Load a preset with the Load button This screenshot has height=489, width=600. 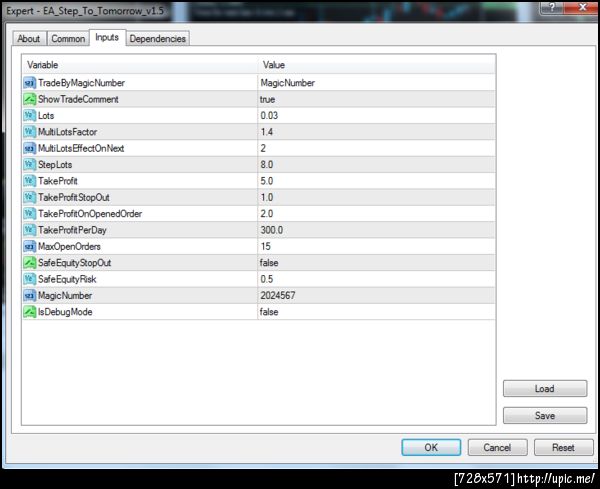[545, 389]
